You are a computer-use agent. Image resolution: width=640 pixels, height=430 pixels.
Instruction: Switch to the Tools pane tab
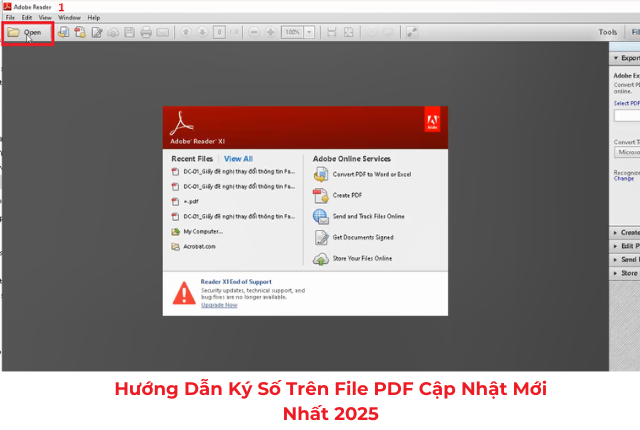point(607,32)
